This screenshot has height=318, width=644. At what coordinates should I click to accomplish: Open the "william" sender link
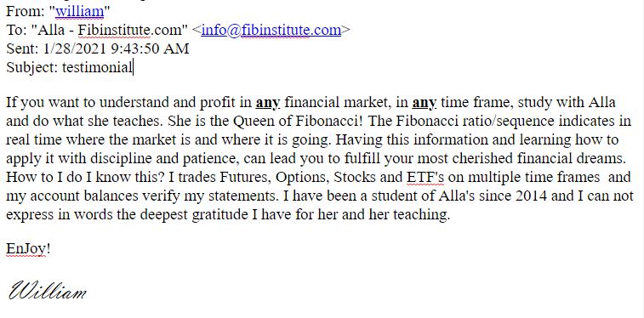[x=80, y=12]
